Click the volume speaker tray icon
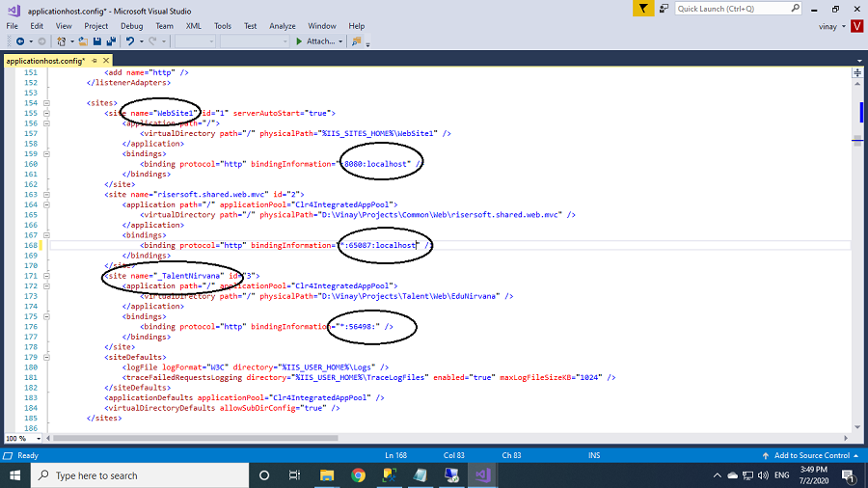The image size is (868, 488). point(764,475)
